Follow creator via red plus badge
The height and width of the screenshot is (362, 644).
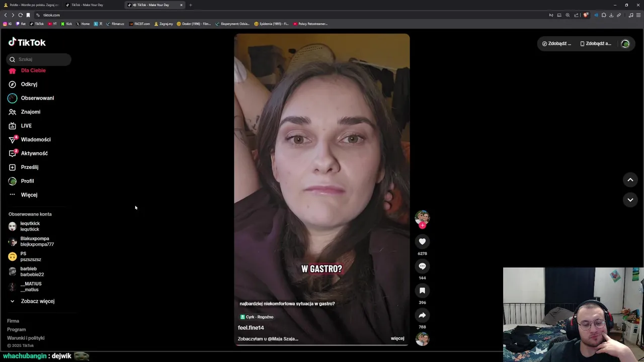(x=422, y=225)
